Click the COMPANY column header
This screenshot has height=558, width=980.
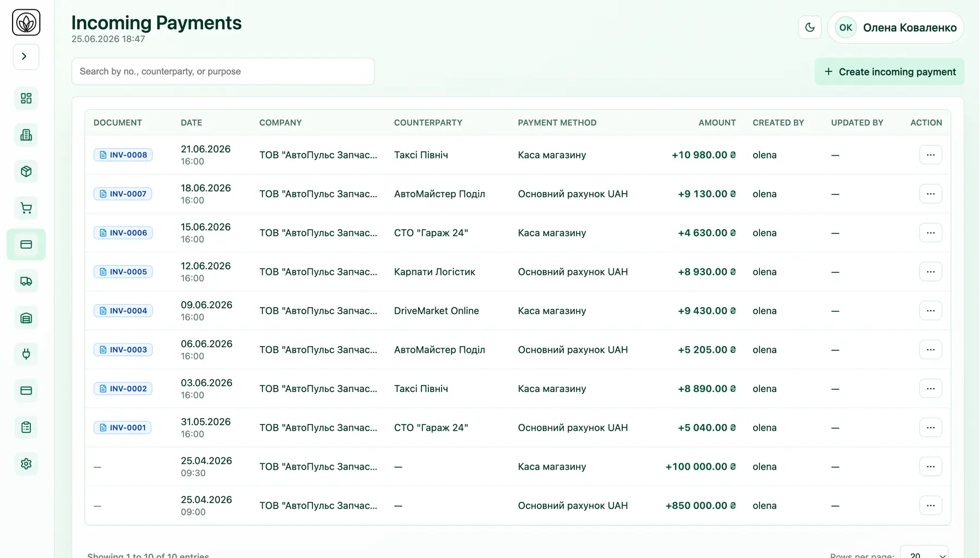pyautogui.click(x=280, y=122)
